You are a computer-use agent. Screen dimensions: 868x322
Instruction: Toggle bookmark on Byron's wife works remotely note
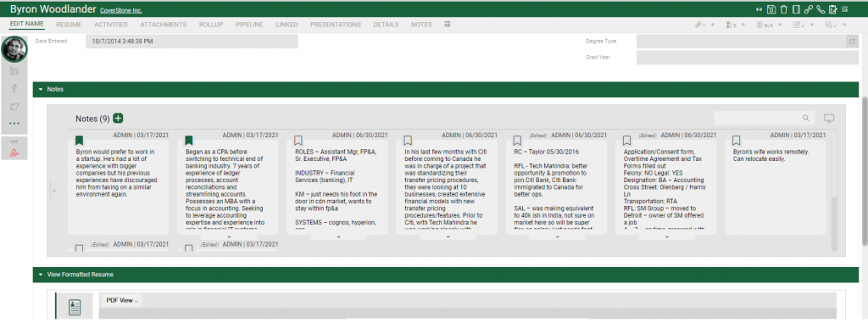tap(737, 140)
